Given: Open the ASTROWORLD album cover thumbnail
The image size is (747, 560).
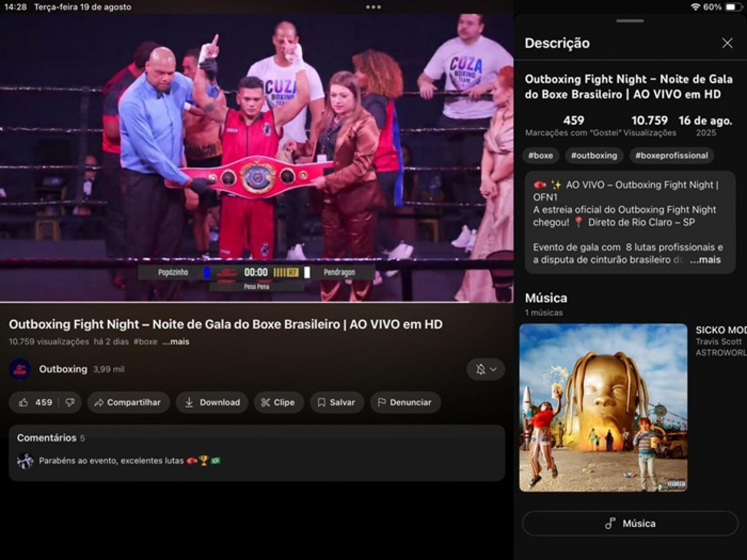Looking at the screenshot, I should [603, 408].
